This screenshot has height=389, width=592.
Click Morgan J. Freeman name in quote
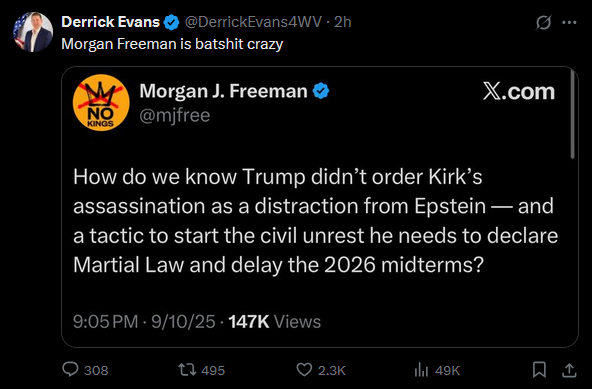coord(223,91)
